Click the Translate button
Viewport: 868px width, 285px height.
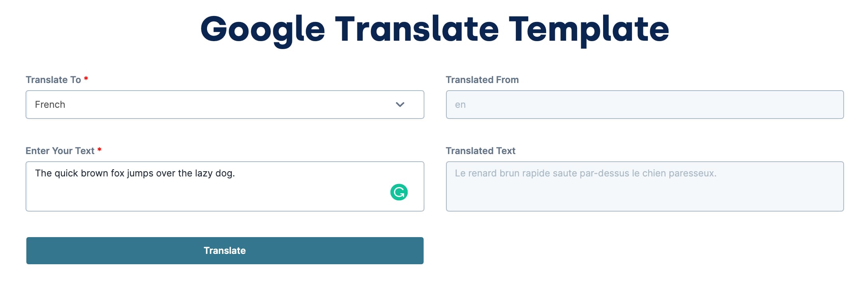[x=225, y=251]
